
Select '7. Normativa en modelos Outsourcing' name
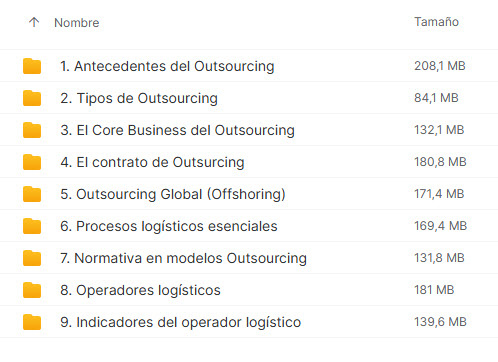tap(183, 258)
